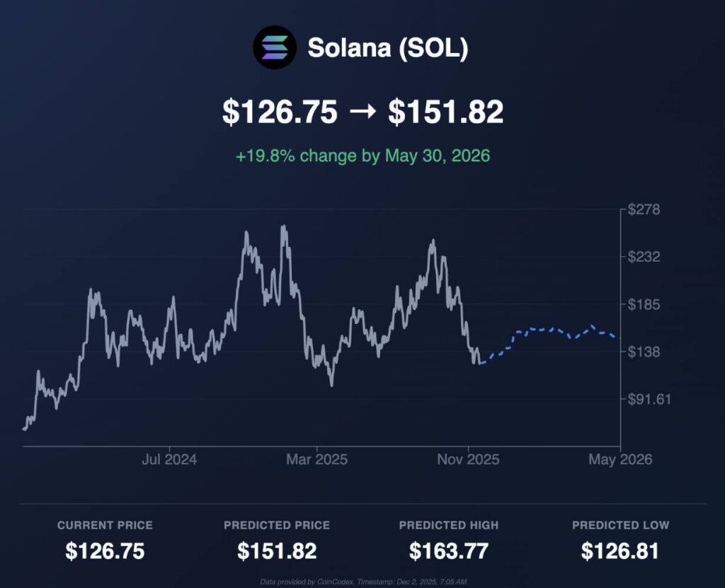
Task: Click the $91.61 axis label
Action: point(649,399)
